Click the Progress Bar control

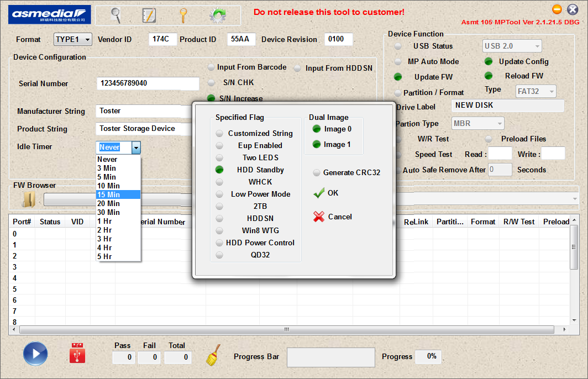[x=330, y=357]
